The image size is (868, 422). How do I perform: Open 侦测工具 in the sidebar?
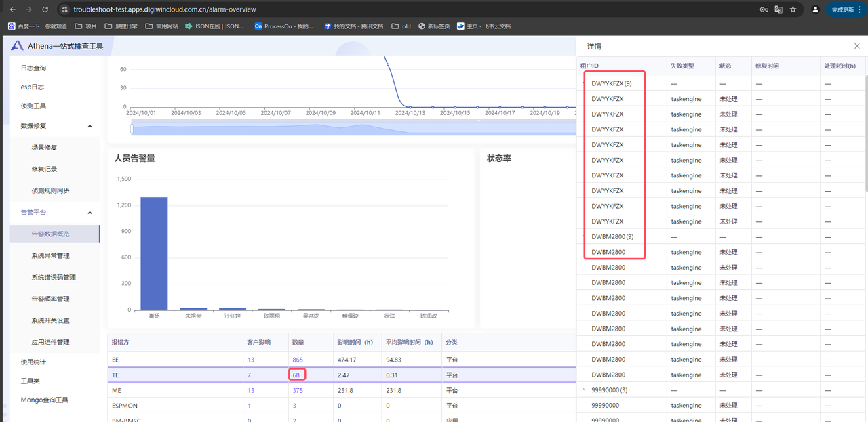click(x=33, y=106)
